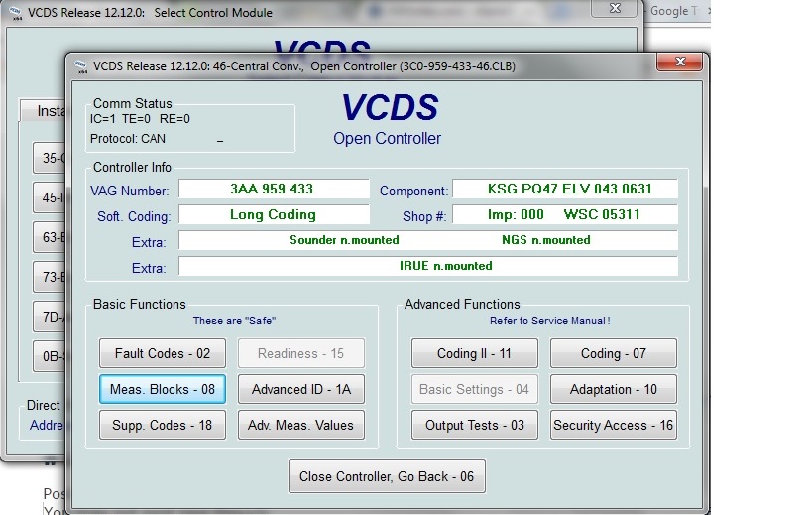This screenshot has width=812, height=515.
Task: Select Advanced ID - 1A
Action: pos(301,390)
